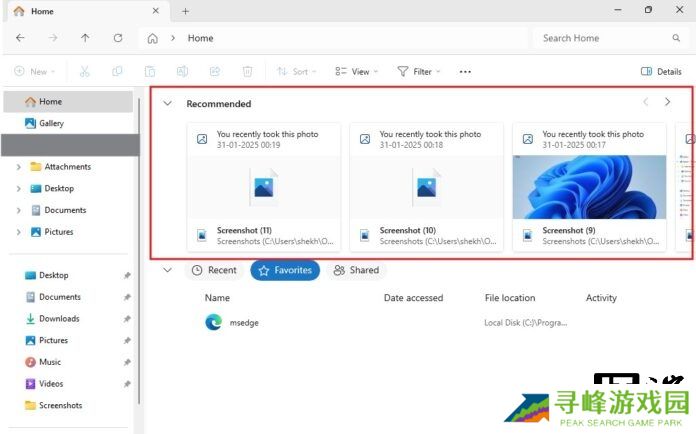Image resolution: width=696 pixels, height=434 pixels.
Task: Click the pin icon beside Videos
Action: click(x=127, y=384)
